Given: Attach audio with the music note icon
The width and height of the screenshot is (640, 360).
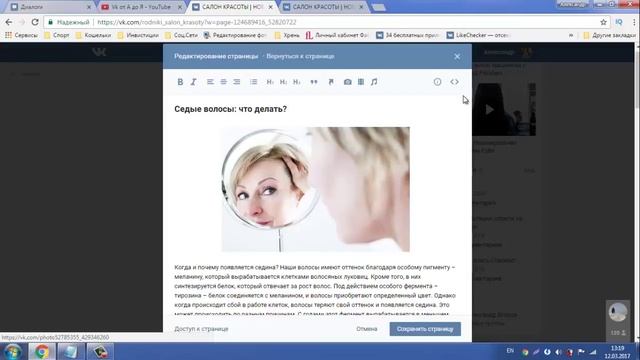Looking at the screenshot, I should [374, 82].
